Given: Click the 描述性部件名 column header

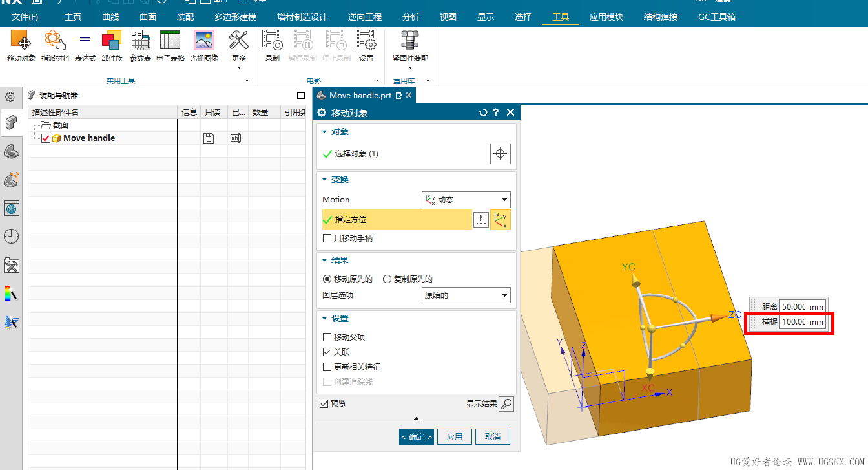Looking at the screenshot, I should tap(103, 112).
